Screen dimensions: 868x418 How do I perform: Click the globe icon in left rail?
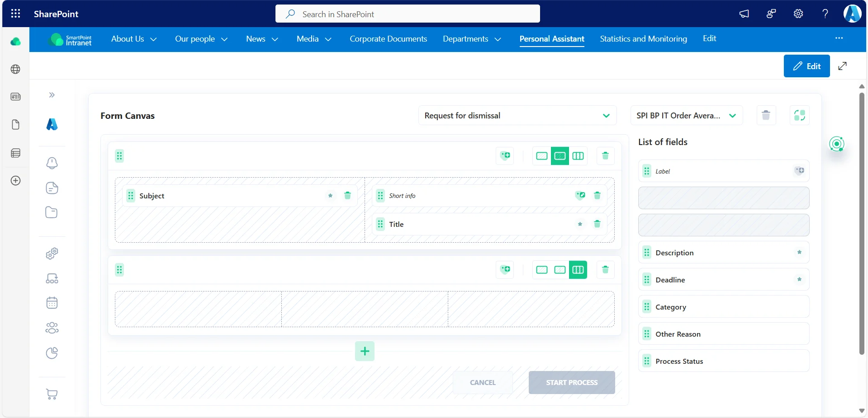15,69
